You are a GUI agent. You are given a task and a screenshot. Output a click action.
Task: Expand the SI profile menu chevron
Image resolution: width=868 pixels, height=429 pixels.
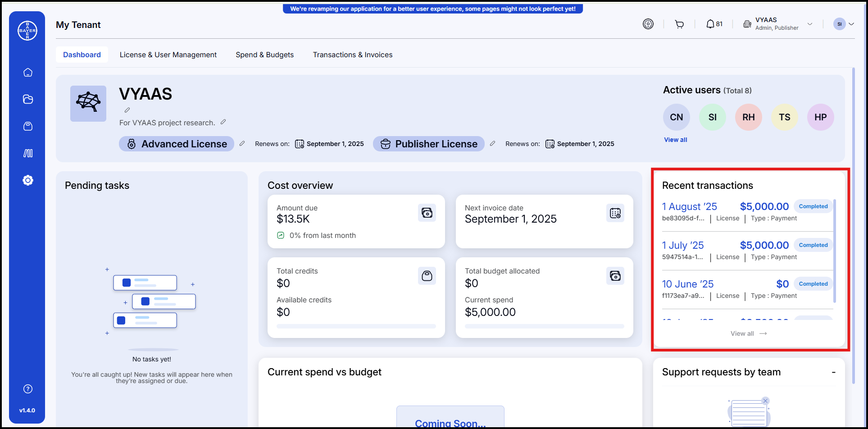851,24
